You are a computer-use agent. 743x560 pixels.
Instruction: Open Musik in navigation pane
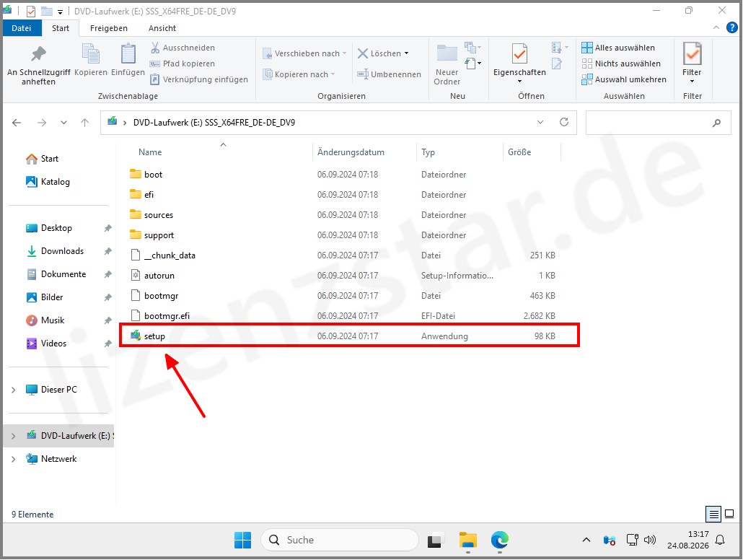coord(45,320)
